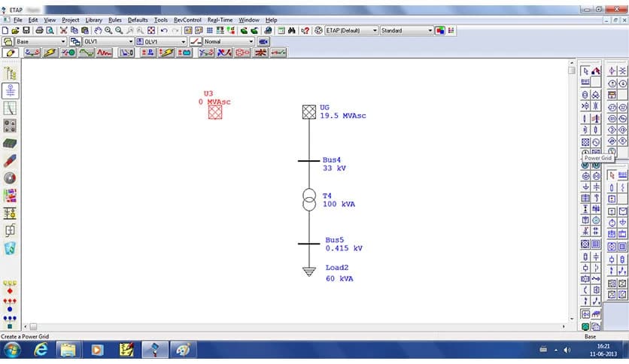Select the T4 transformer symbol
The image size is (629, 364).
309,200
